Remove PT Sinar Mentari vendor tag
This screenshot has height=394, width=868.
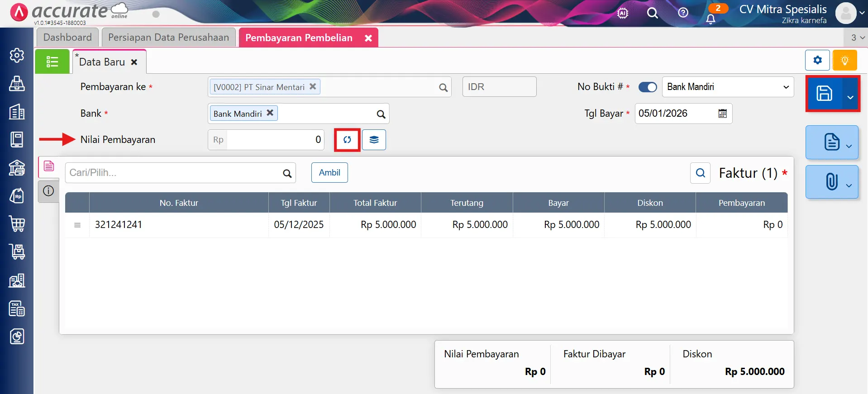[313, 86]
